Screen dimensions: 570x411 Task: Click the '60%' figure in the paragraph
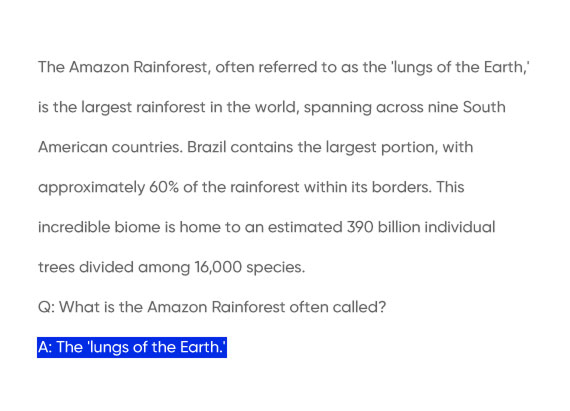coord(164,187)
